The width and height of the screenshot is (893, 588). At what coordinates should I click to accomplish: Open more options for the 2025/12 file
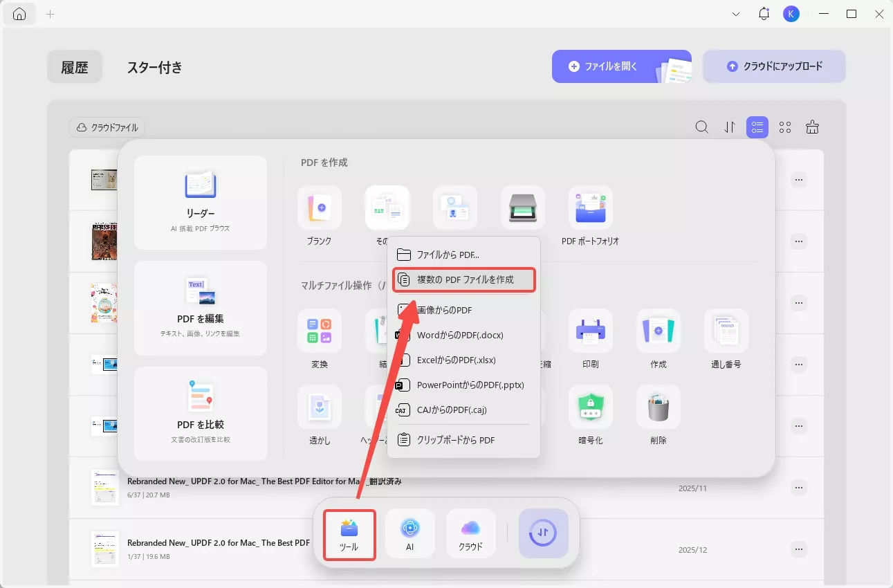(799, 549)
